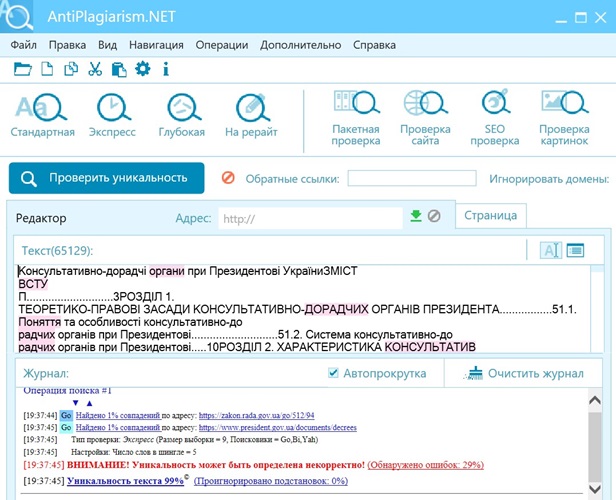616x500 pixels.
Task: Click the highlighted word ДОРАДЧИХ in text
Action: 337,309
